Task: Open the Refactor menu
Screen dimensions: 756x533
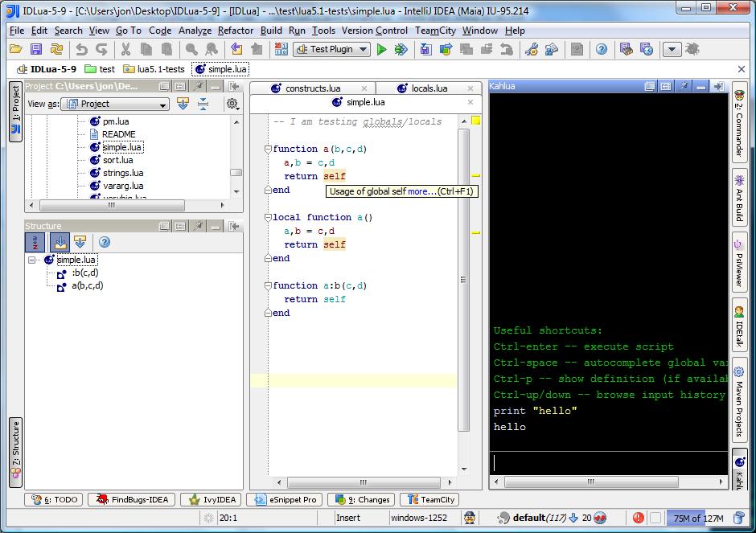Action: [x=235, y=31]
